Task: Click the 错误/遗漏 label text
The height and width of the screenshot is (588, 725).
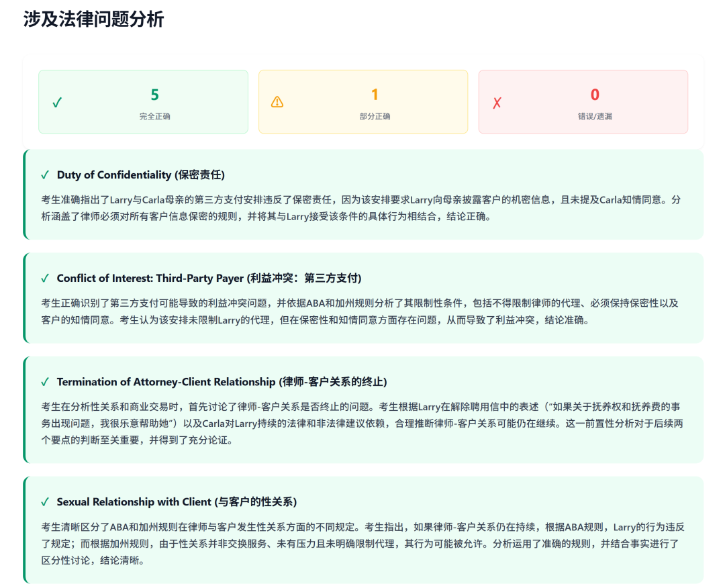Action: (595, 116)
